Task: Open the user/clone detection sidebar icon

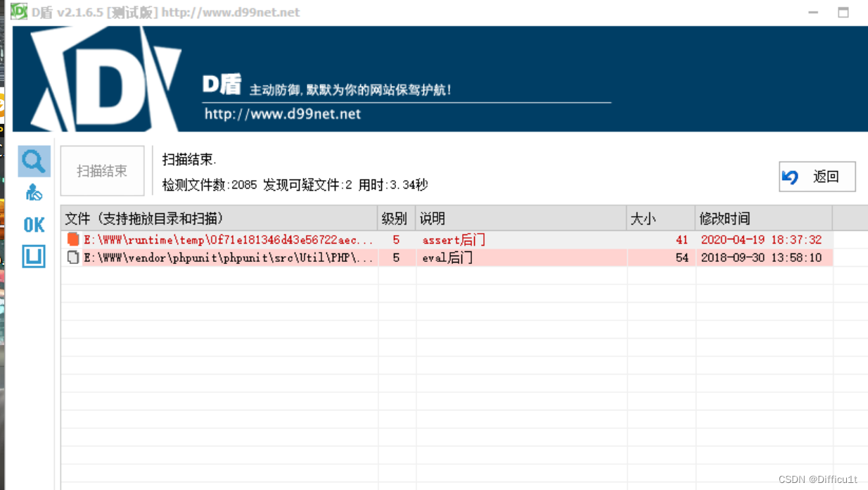Action: tap(34, 192)
